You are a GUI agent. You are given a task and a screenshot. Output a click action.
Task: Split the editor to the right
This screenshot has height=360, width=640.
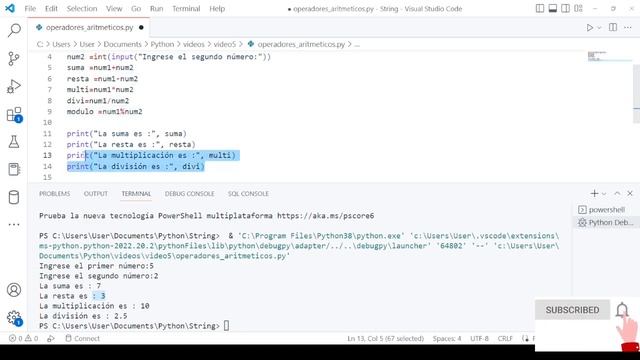(613, 27)
